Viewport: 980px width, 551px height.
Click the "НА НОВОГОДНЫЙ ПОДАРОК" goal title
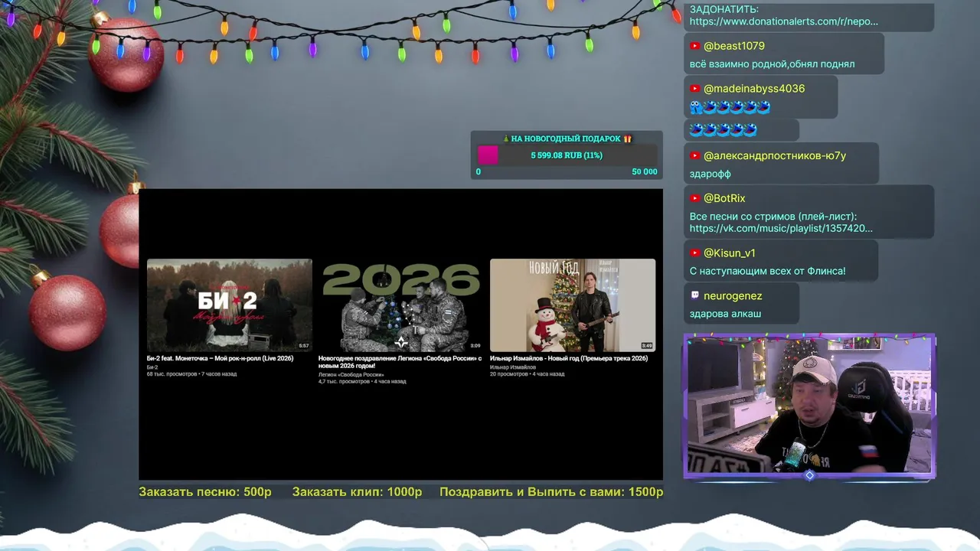pos(566,139)
